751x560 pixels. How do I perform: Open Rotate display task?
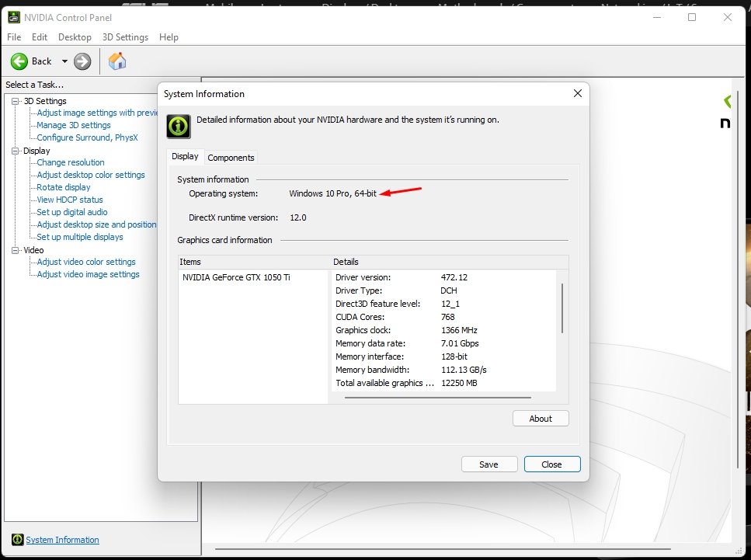63,187
